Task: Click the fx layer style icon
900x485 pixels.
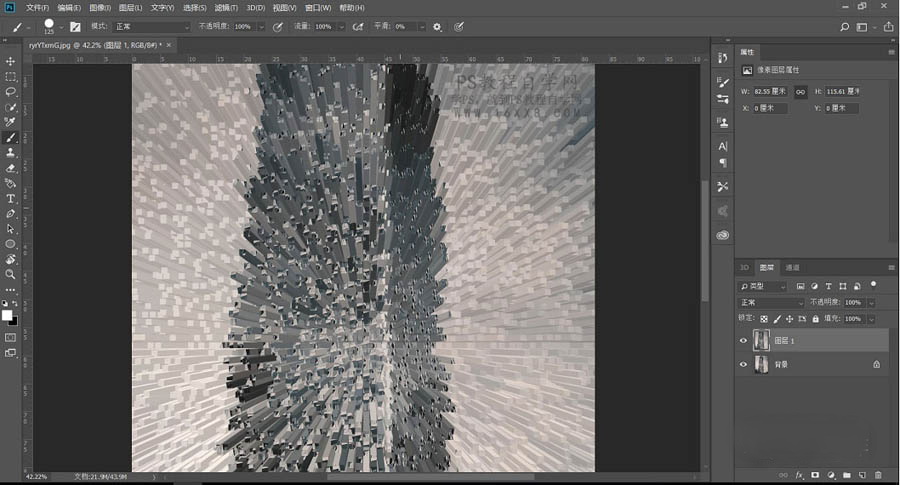Action: (x=798, y=474)
